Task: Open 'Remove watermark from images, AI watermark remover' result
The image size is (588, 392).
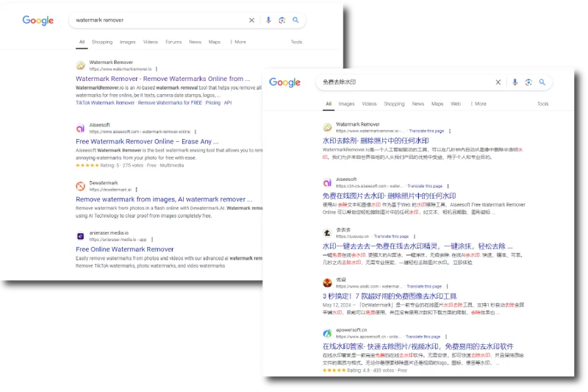Action: click(x=164, y=199)
